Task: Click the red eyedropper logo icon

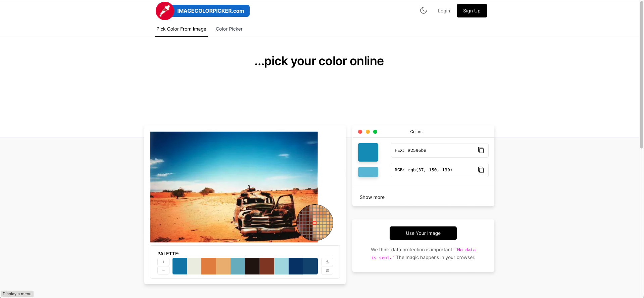Action: 165,11
